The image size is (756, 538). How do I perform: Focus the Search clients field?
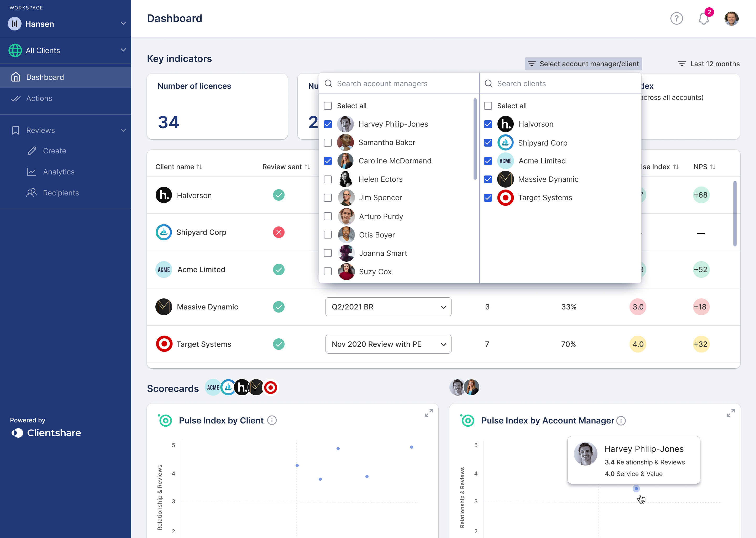click(x=560, y=84)
